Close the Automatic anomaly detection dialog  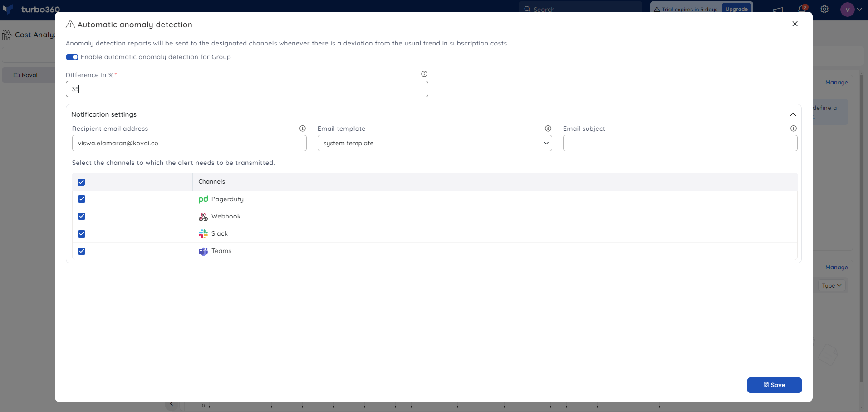(x=794, y=24)
